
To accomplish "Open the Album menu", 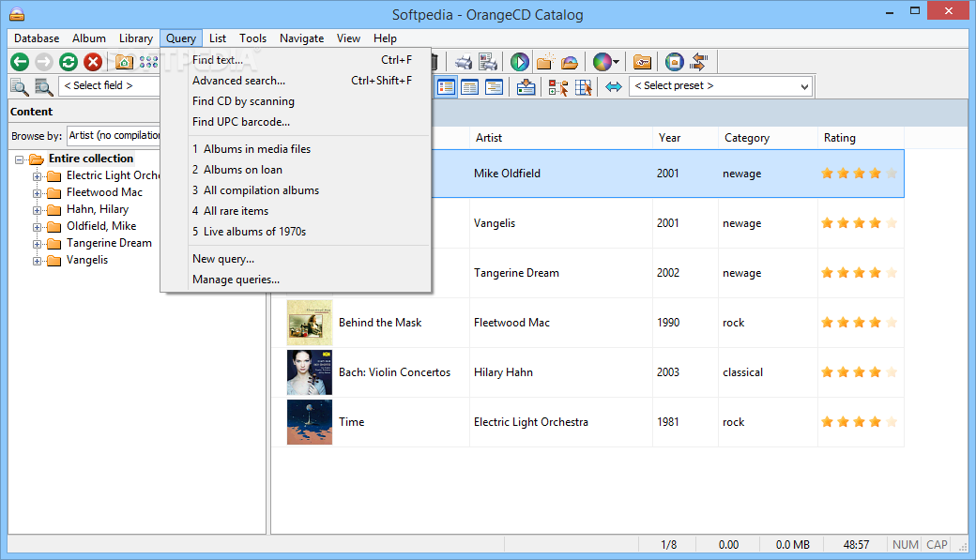I will 89,38.
